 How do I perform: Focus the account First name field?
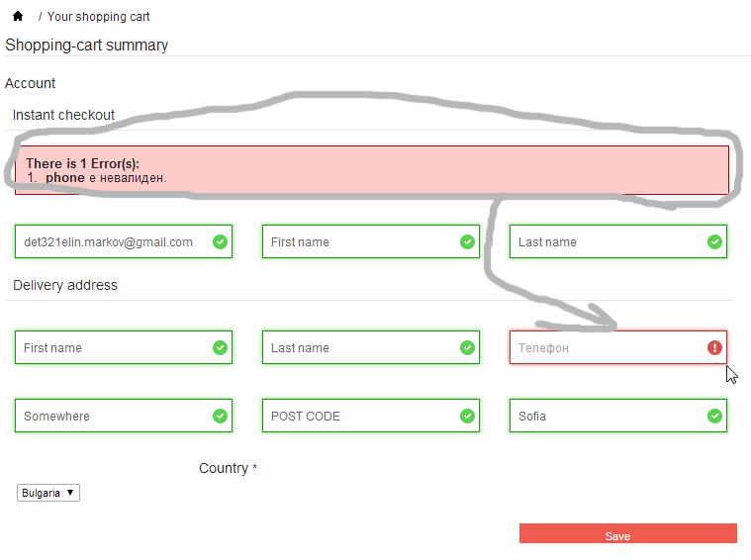pos(371,242)
